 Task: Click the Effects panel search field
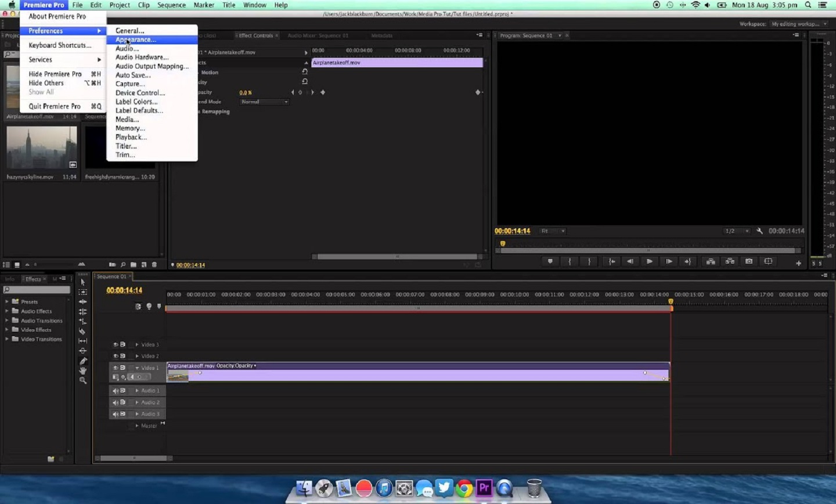point(37,289)
